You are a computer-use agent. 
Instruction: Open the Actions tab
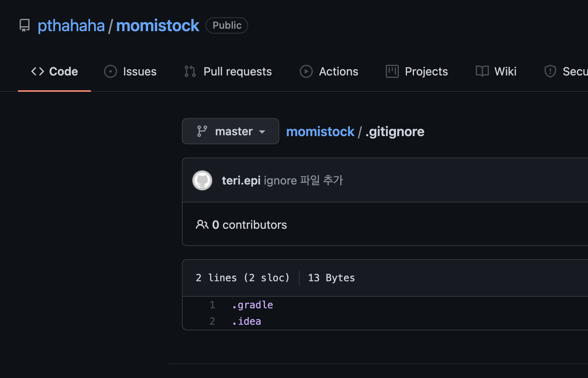click(329, 71)
